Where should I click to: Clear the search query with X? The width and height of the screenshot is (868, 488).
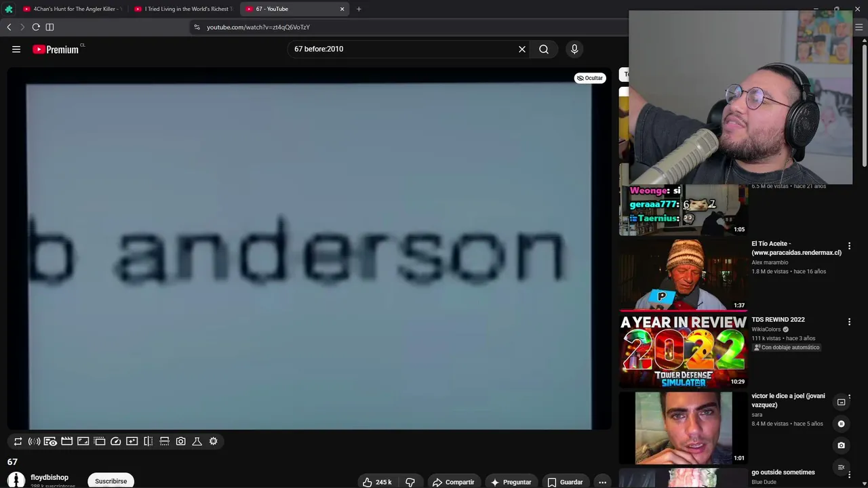(x=522, y=49)
